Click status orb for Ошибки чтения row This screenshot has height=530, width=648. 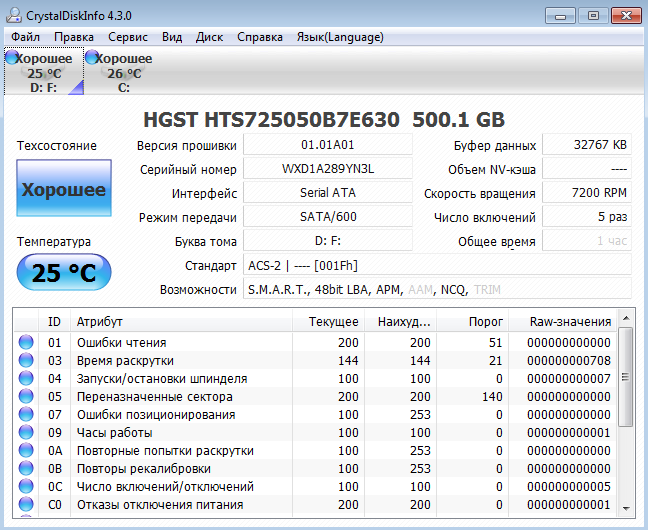[26, 342]
